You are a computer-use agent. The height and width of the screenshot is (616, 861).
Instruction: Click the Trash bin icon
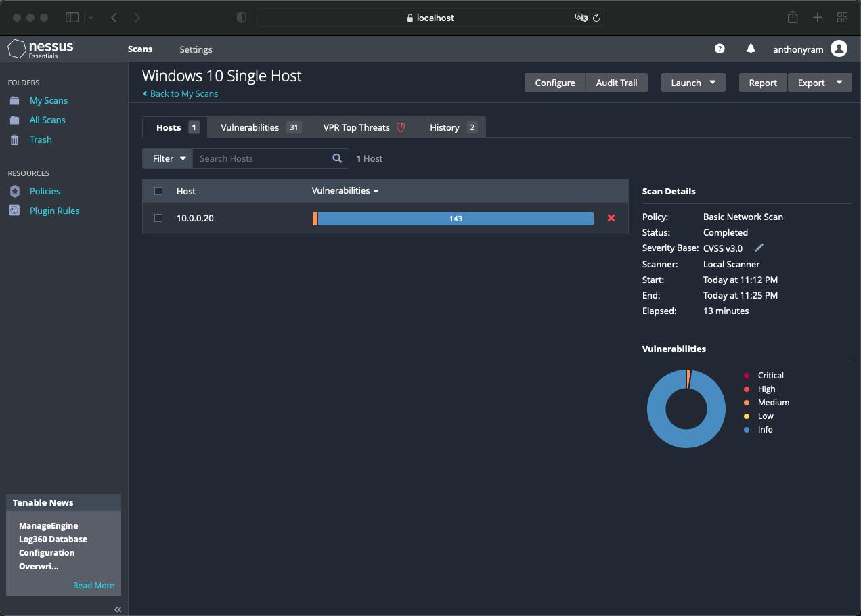[x=15, y=139]
